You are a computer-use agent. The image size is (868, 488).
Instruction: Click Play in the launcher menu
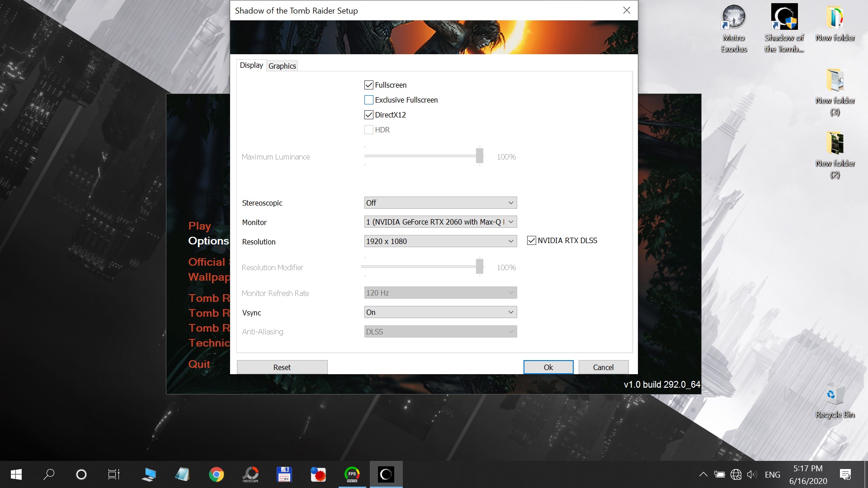pyautogui.click(x=199, y=226)
